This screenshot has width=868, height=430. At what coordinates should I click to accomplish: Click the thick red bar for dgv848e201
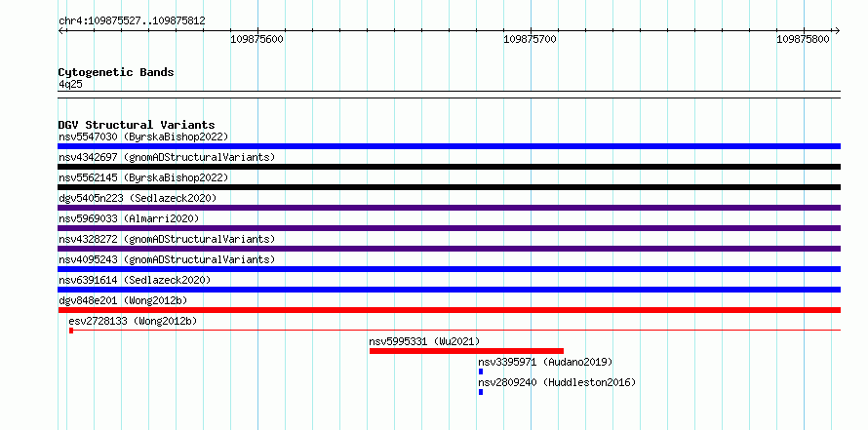(449, 310)
